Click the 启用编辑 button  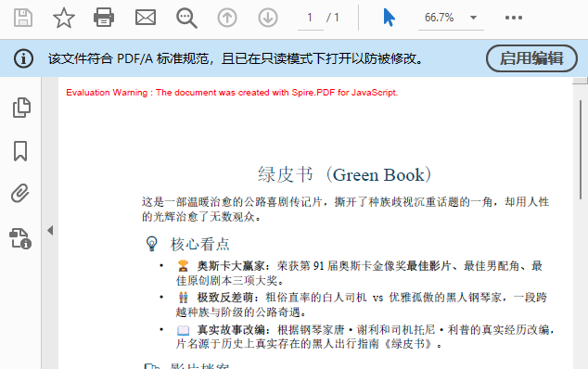pos(531,58)
